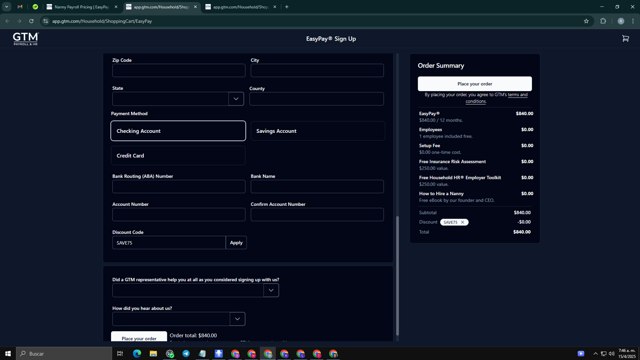Open the clock and date in taskbar
Screen dimensions: 640x360
coord(627,353)
